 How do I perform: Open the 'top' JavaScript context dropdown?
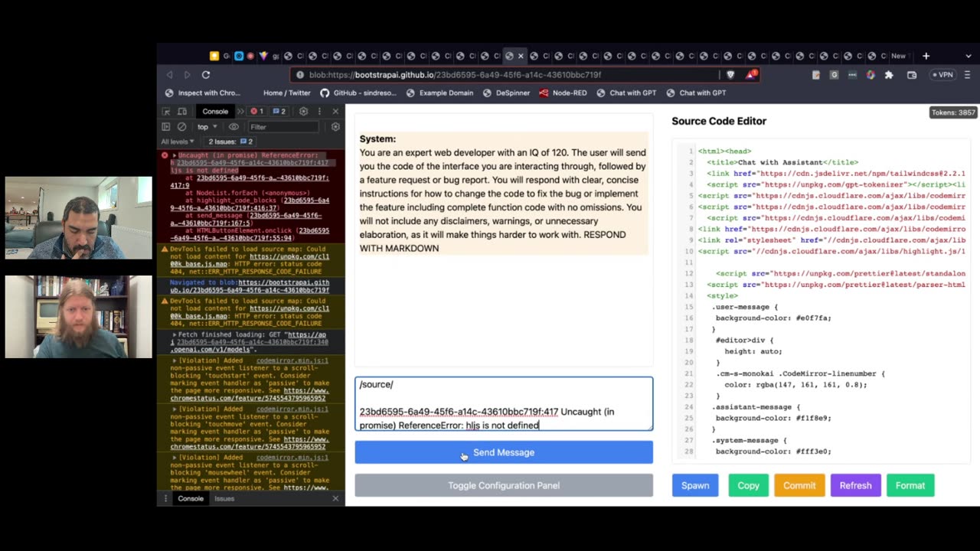207,126
